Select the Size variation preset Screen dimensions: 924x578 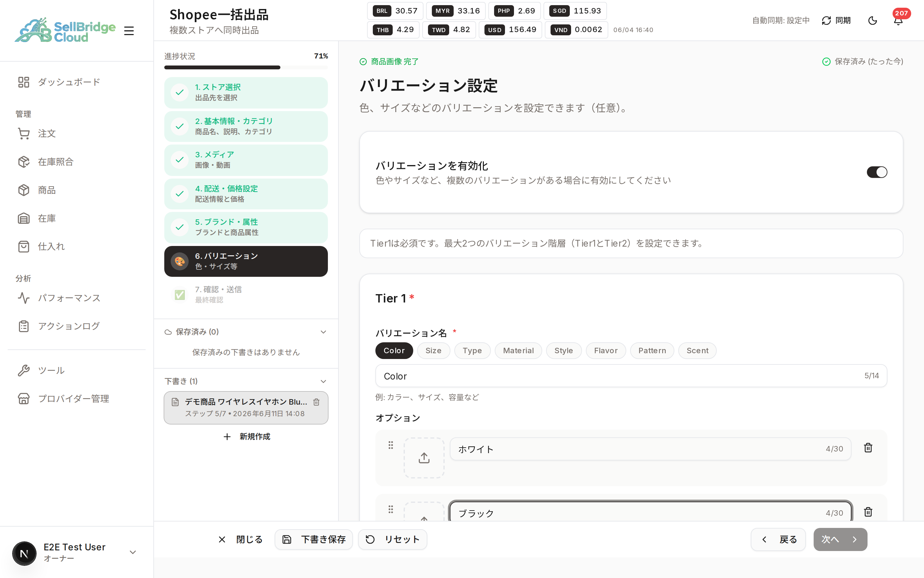433,351
